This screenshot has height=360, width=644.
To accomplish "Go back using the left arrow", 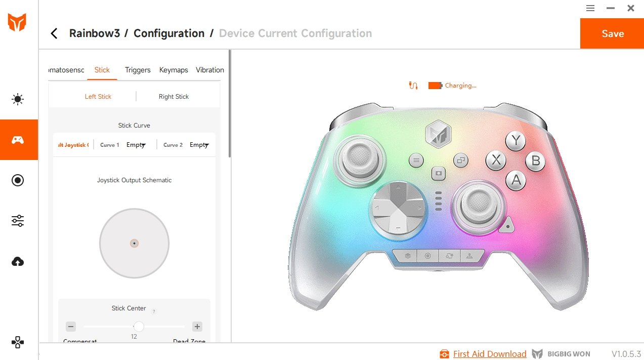I will pos(54,33).
